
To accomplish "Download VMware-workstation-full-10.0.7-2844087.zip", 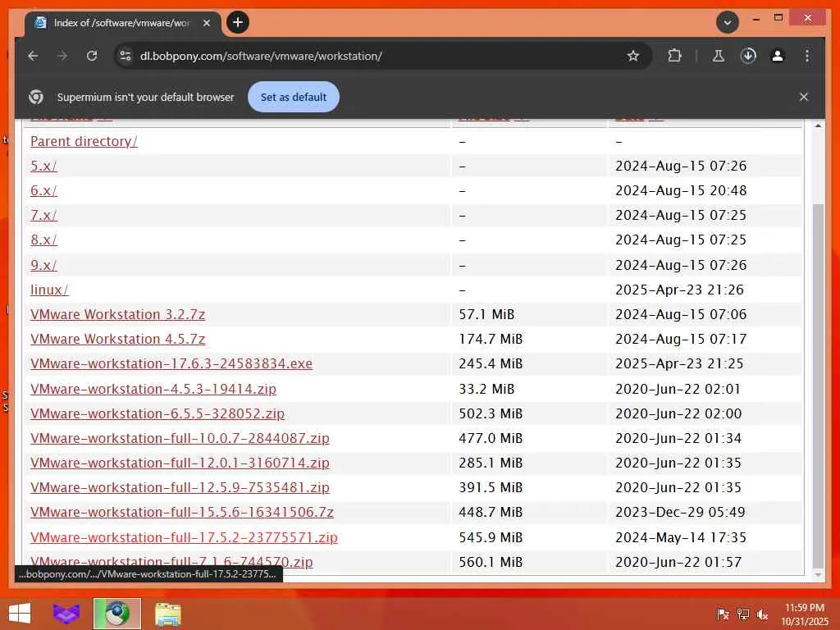I will pyautogui.click(x=180, y=438).
